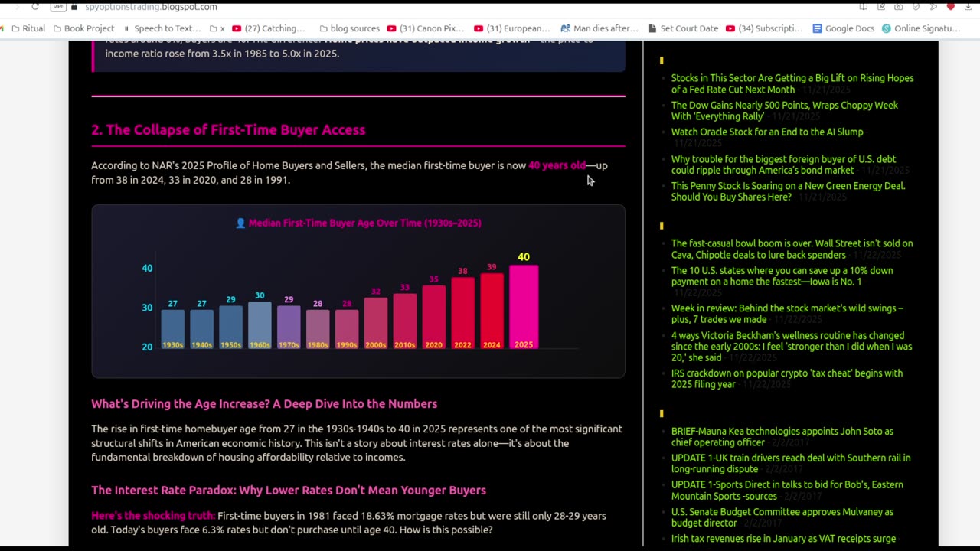The width and height of the screenshot is (980, 551).
Task: Open the '(31) Canon Pix…' YouTube bookmark
Action: 426,28
